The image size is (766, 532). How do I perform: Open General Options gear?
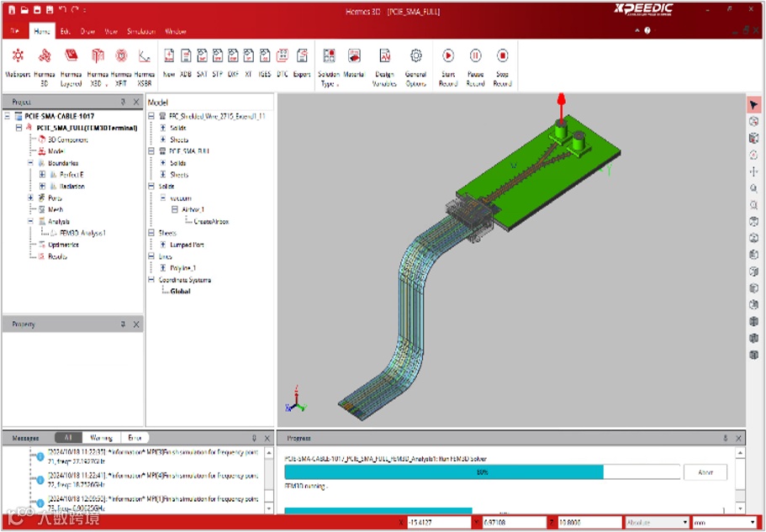point(415,67)
